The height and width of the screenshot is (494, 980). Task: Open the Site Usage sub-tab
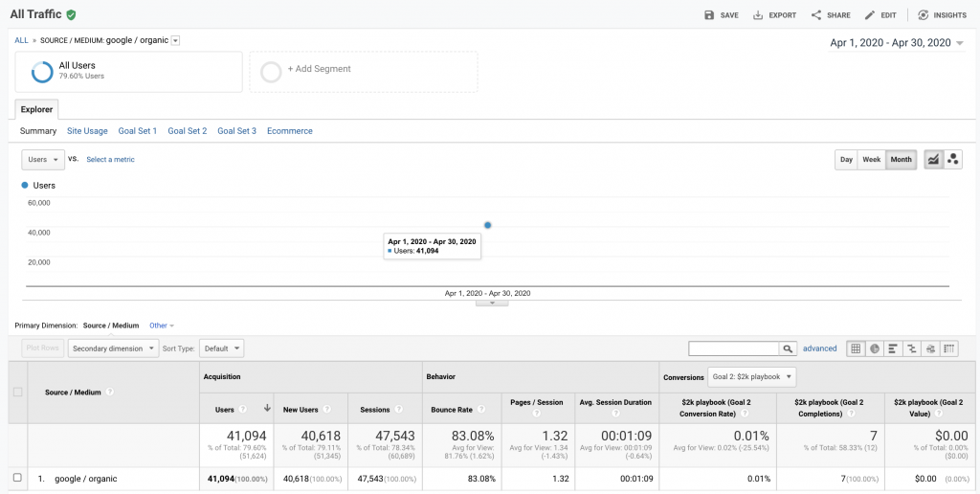[87, 131]
